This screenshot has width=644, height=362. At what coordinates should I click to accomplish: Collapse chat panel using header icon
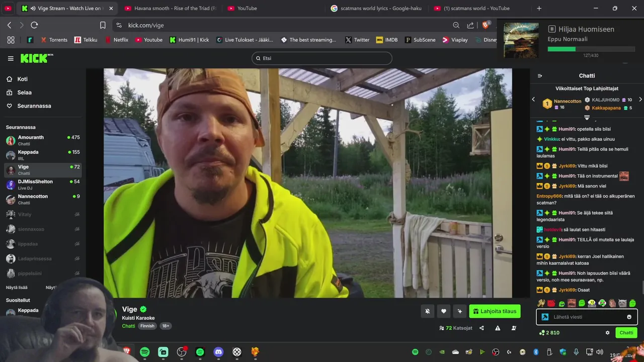(540, 76)
